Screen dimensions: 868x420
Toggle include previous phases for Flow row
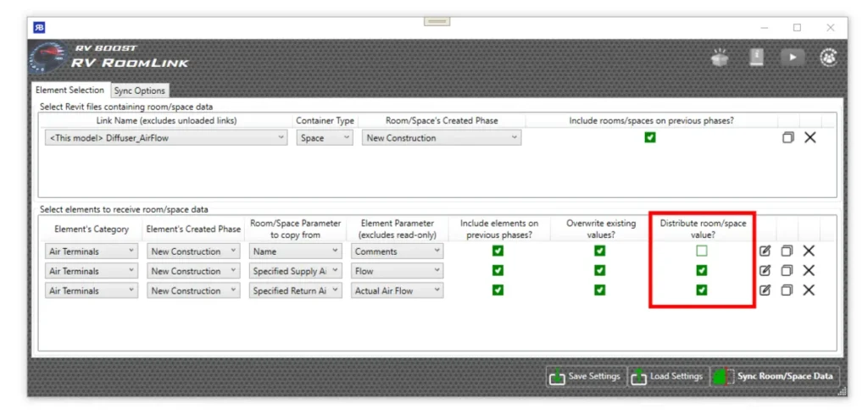pyautogui.click(x=498, y=271)
